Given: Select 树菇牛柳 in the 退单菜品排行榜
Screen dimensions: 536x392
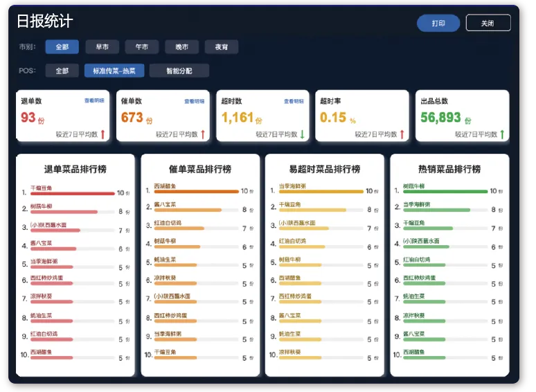Looking at the screenshot, I should click(x=41, y=206).
